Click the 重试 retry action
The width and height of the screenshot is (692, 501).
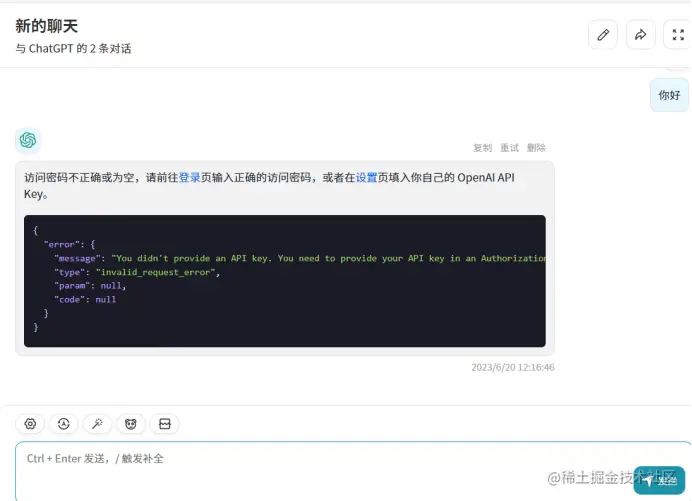tap(509, 147)
